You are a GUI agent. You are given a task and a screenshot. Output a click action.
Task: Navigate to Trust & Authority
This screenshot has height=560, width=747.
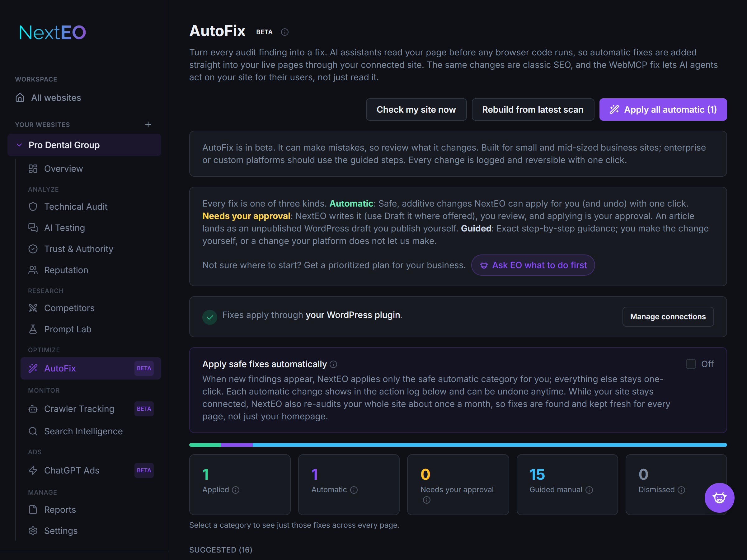click(91, 249)
